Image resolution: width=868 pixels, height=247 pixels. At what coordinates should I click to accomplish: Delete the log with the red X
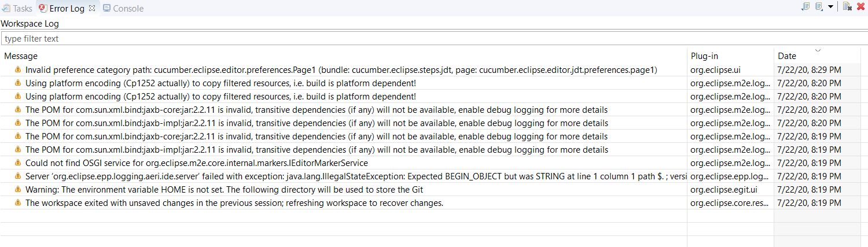(x=860, y=6)
